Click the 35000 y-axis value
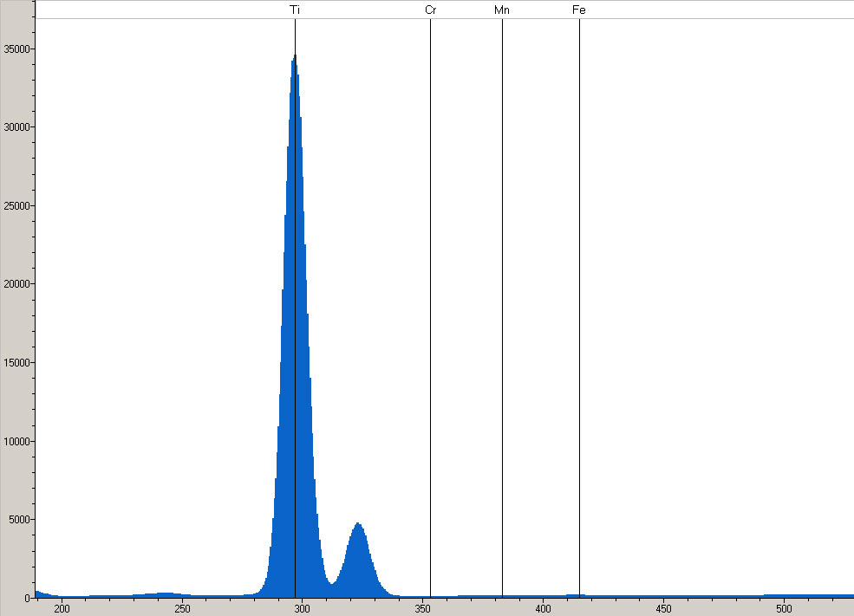 pyautogui.click(x=16, y=49)
